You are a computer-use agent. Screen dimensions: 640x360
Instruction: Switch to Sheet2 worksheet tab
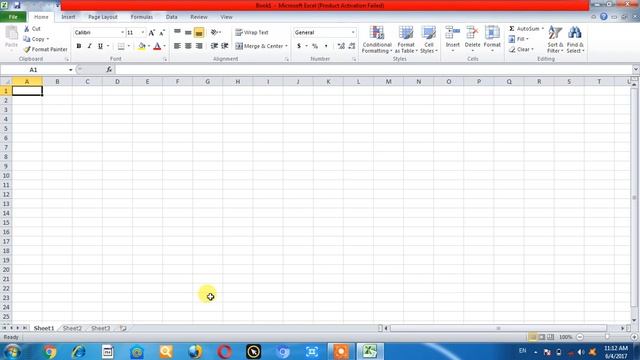[x=72, y=328]
